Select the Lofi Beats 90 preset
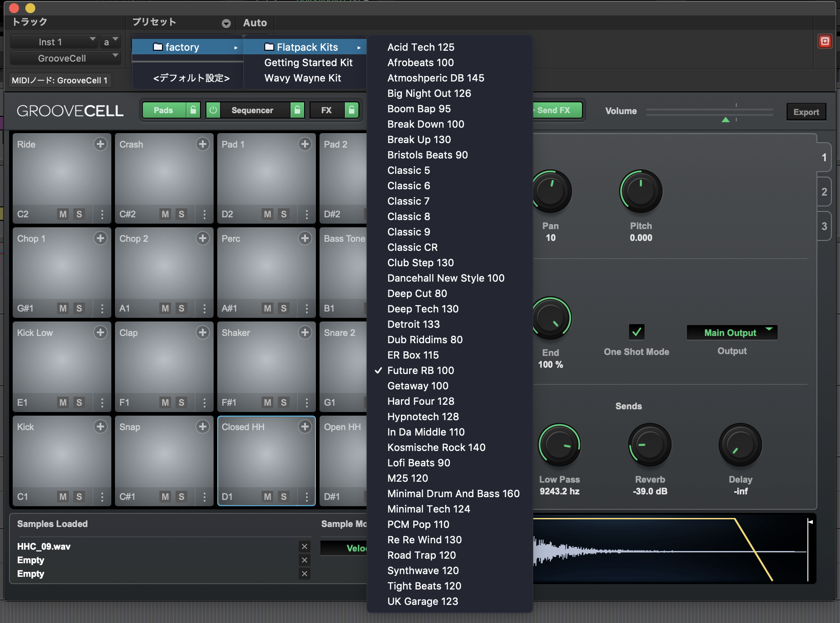Screen dimensions: 840x623 [x=419, y=463]
